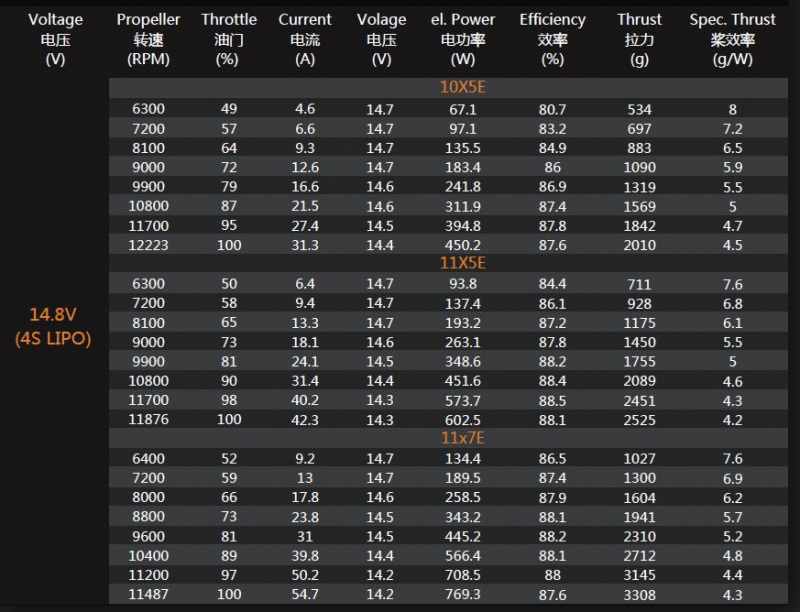Click power value 67.1
The height and width of the screenshot is (612, 800).
(x=463, y=109)
